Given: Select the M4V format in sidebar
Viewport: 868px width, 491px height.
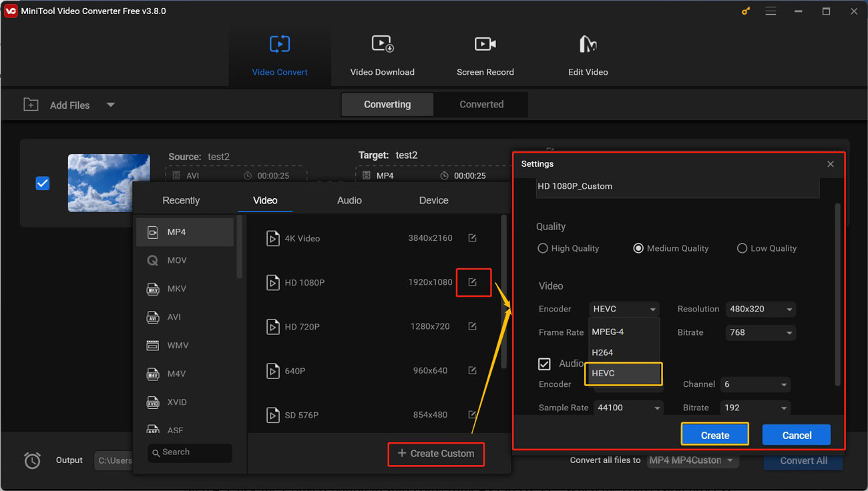Looking at the screenshot, I should coord(185,374).
